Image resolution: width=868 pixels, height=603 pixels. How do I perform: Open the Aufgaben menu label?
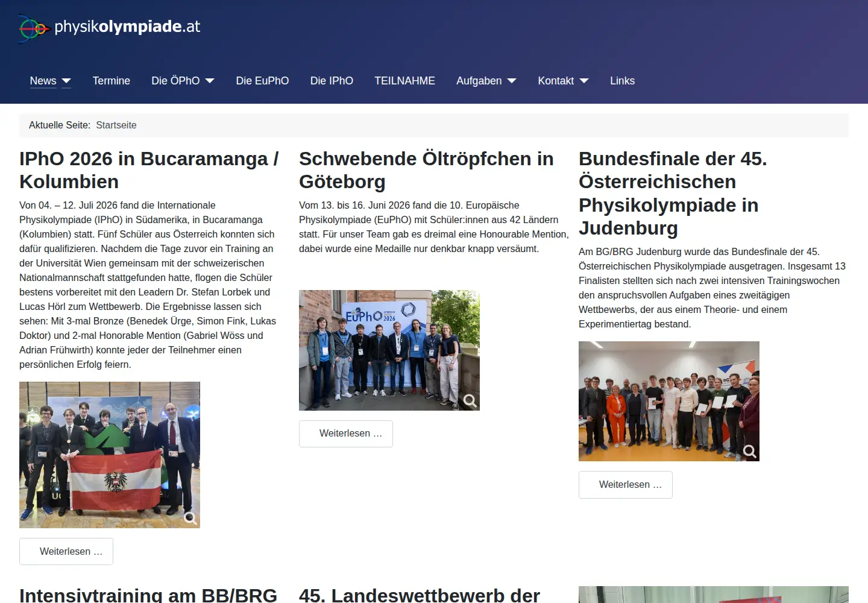pos(479,81)
